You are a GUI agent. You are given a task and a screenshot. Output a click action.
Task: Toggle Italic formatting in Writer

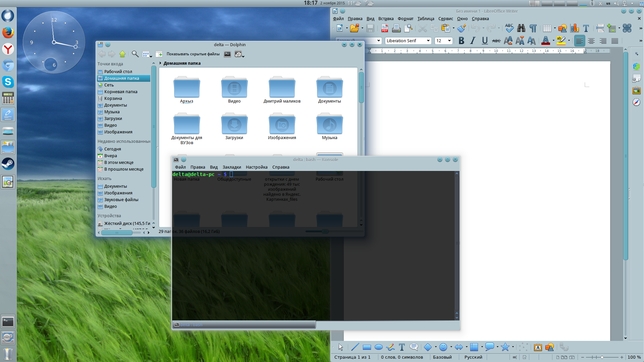[473, 41]
